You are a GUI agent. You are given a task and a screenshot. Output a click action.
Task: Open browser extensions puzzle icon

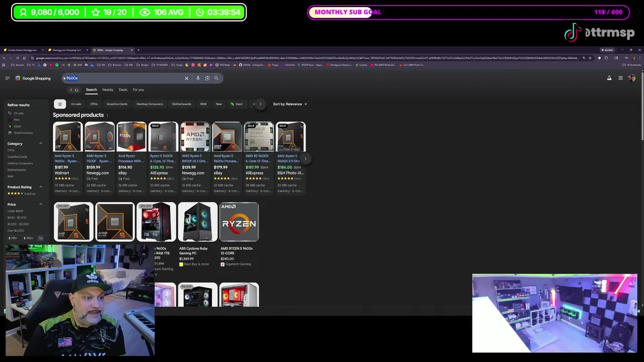coord(606,58)
